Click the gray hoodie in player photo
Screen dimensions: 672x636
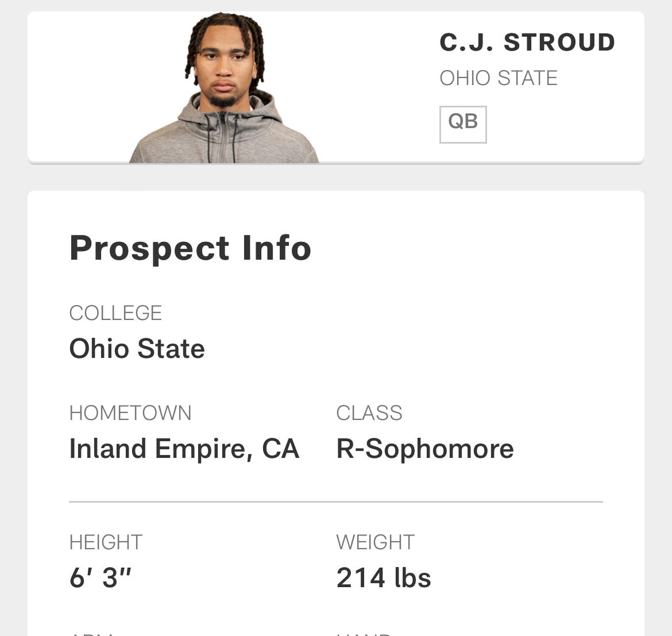(224, 137)
